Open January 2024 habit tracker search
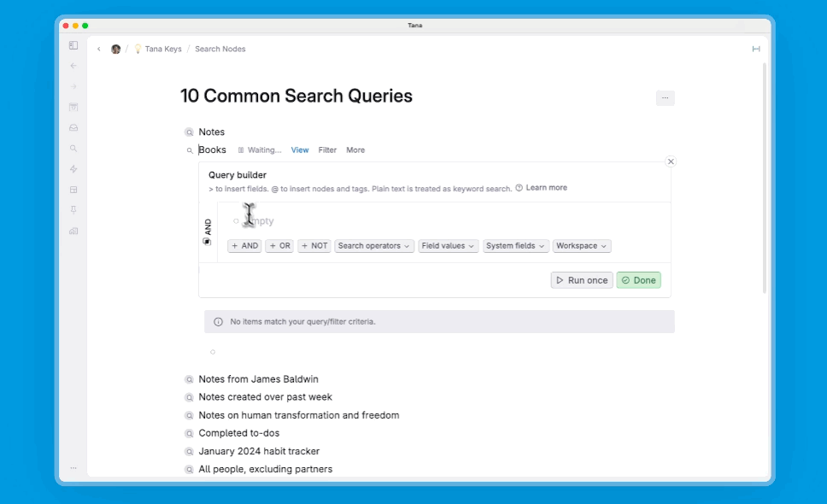Viewport: 827px width, 504px height. pos(259,451)
